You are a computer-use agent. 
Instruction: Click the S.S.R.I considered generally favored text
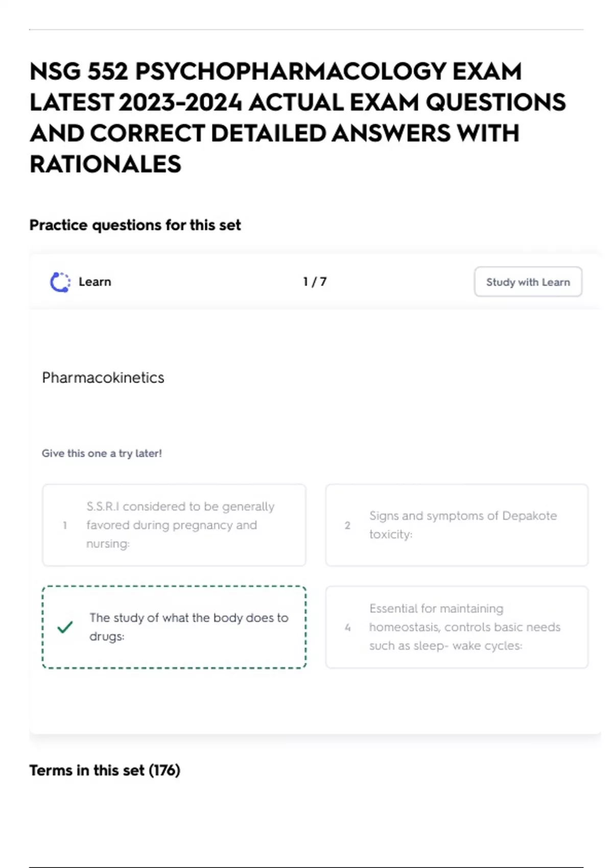tap(180, 525)
